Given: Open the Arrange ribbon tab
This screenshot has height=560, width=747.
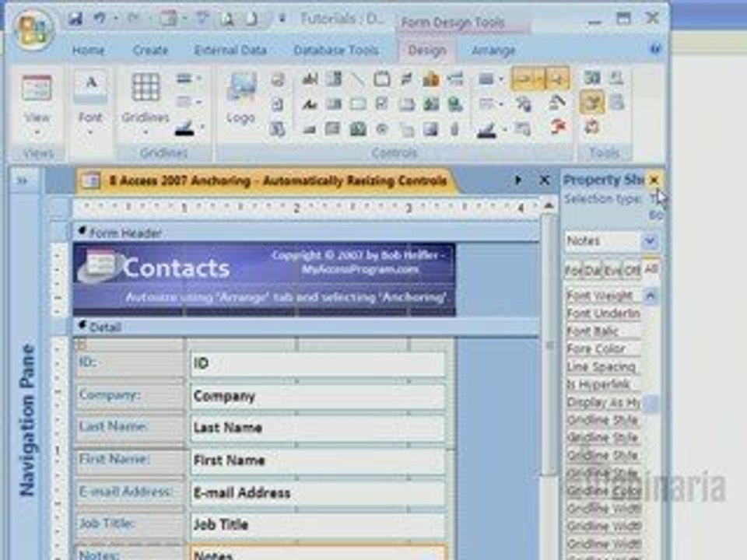Looking at the screenshot, I should click(493, 50).
